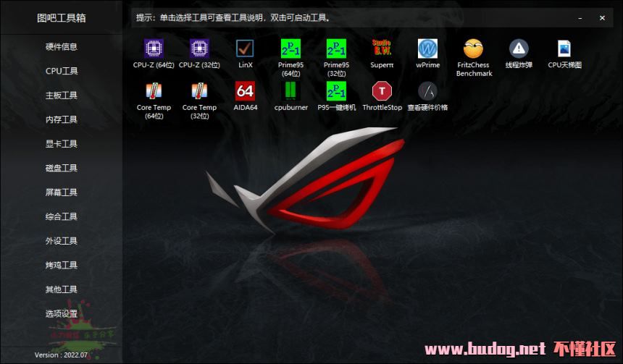The image size is (623, 364).
Task: Select Prime95 (32位) icon
Action: (x=337, y=48)
